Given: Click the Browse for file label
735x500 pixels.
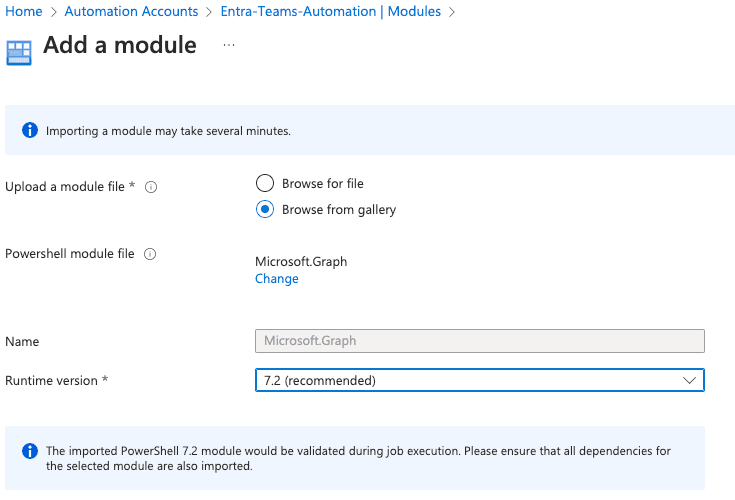Looking at the screenshot, I should 322,184.
